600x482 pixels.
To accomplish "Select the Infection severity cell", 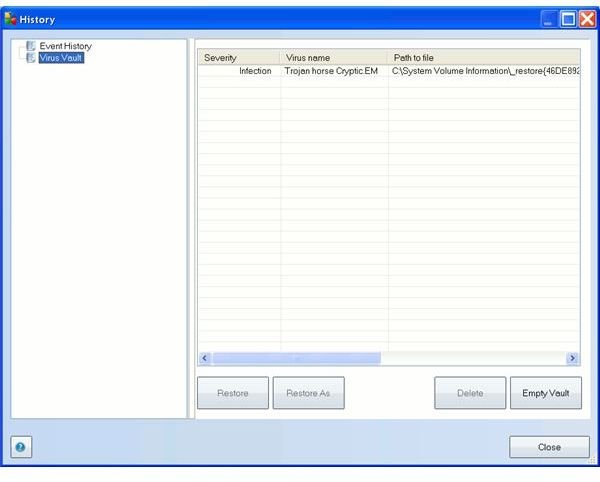I will tap(240, 71).
